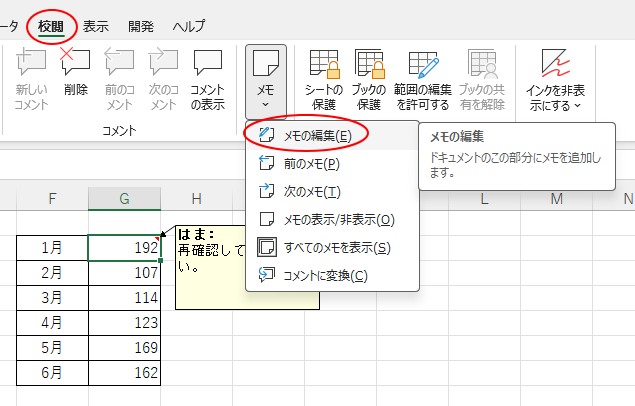Select column G header
This screenshot has height=406, width=635.
pos(124,199)
